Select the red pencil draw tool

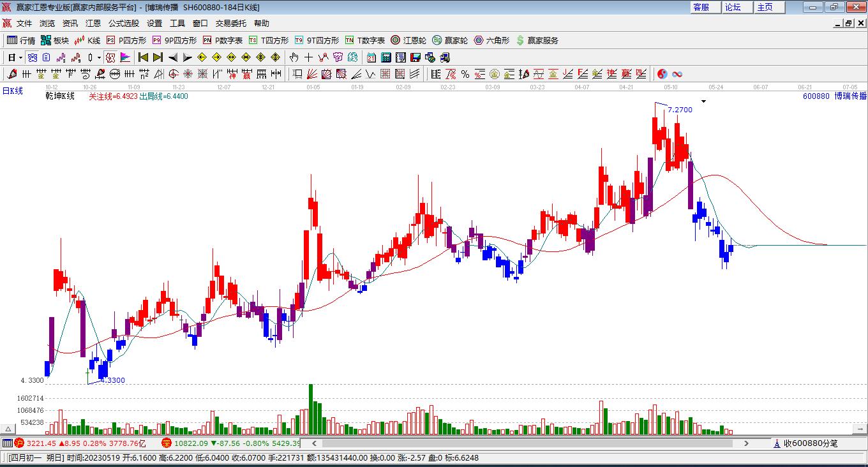click(11, 74)
